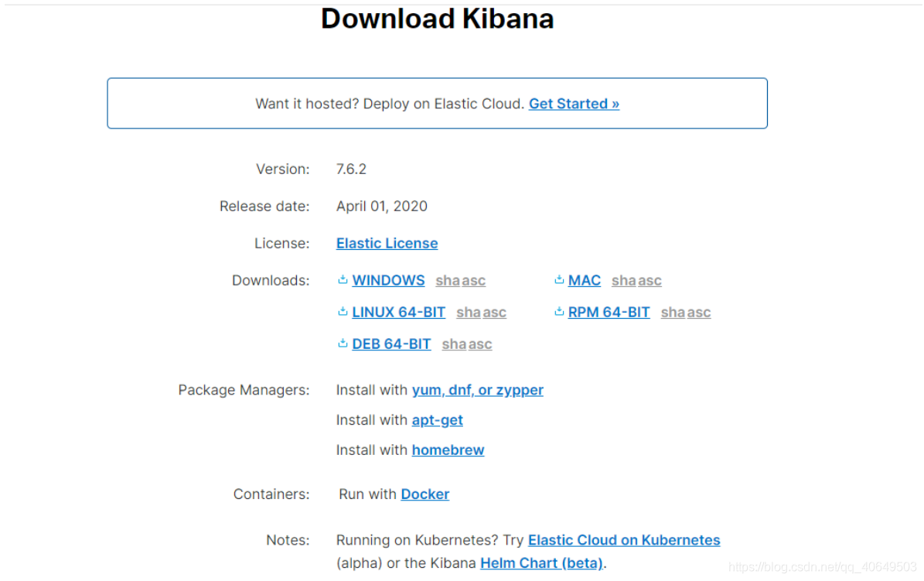Open the sha link for WINDOWS
The height and width of the screenshot is (581, 924).
(x=448, y=281)
